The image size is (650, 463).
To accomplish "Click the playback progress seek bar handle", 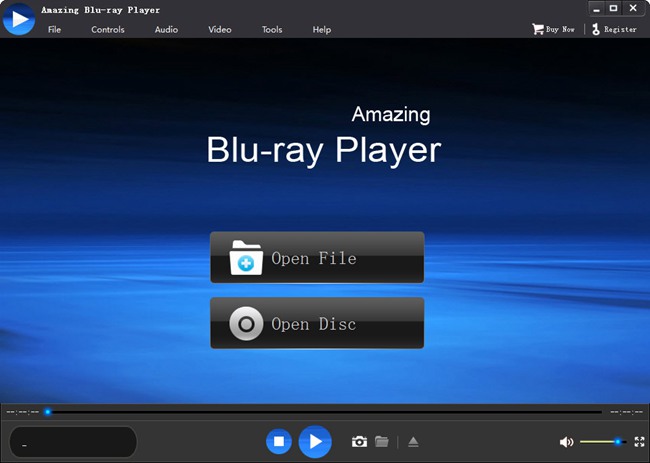I will 48,412.
